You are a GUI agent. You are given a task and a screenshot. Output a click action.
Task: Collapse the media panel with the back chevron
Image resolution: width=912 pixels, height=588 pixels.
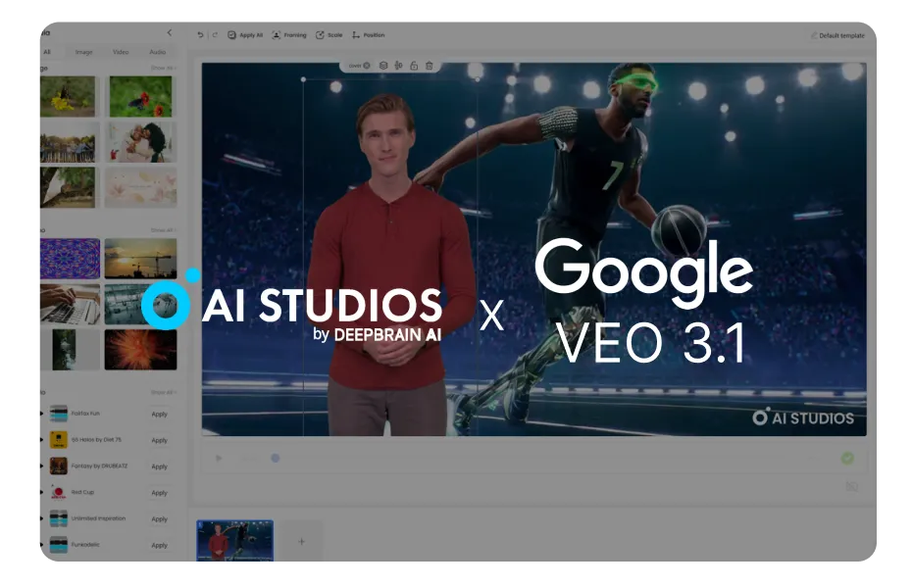(x=170, y=32)
